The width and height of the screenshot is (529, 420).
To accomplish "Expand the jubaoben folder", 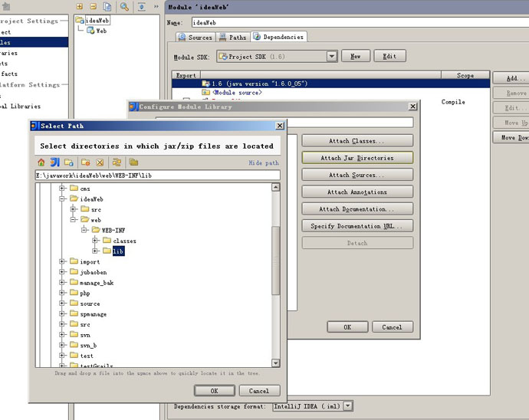I will [x=62, y=272].
